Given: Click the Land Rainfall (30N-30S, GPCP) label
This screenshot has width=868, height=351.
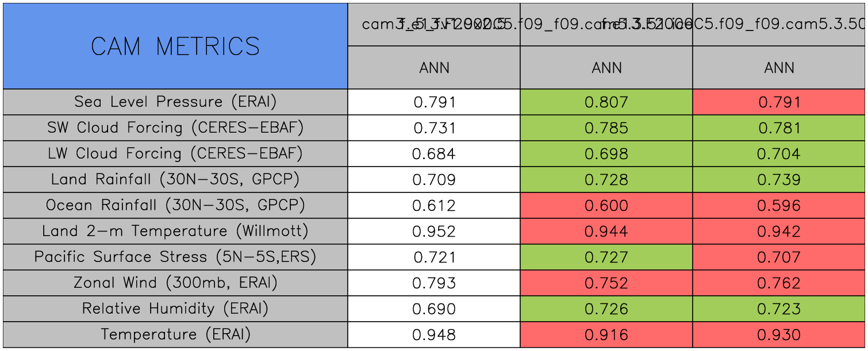Looking at the screenshot, I should (175, 179).
